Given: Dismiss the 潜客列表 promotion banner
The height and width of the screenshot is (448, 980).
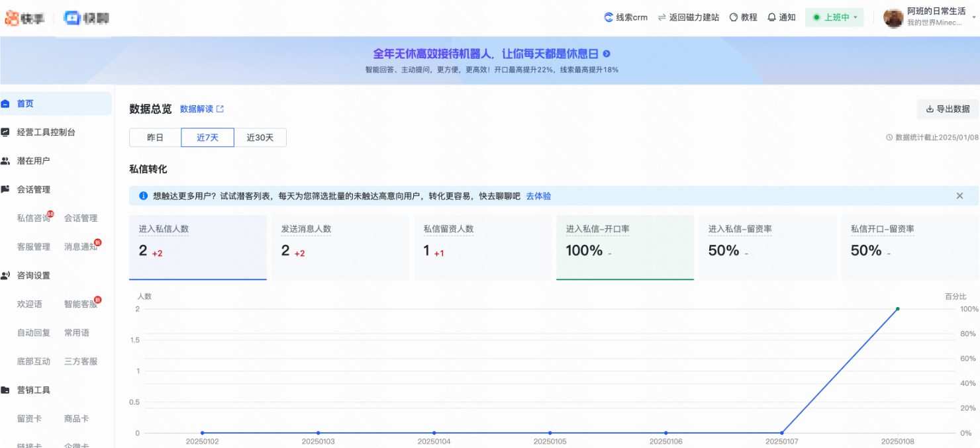Looking at the screenshot, I should click(x=959, y=196).
